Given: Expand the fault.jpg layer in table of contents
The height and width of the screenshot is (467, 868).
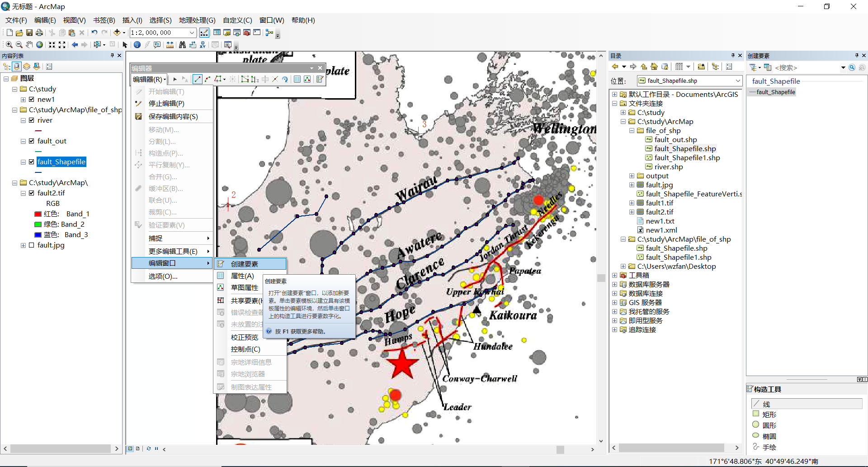Looking at the screenshot, I should coord(23,245).
